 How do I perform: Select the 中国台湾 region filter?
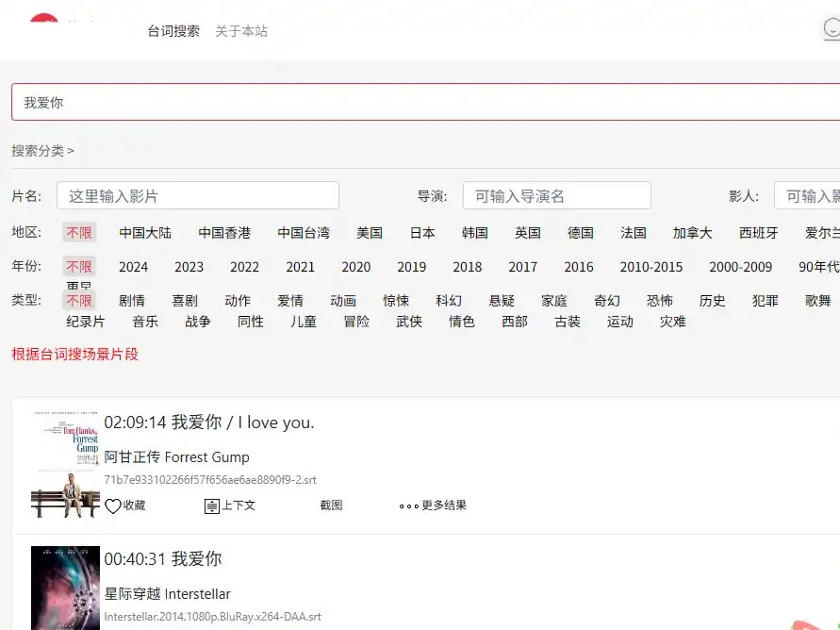[x=304, y=233]
